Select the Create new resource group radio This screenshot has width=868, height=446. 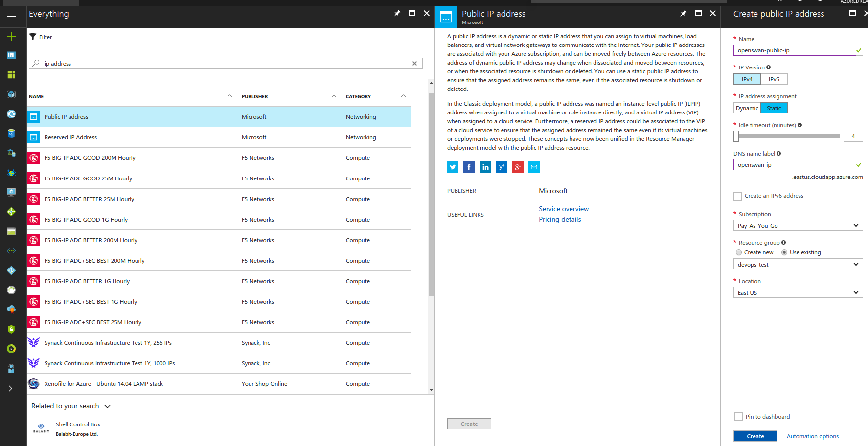pyautogui.click(x=739, y=252)
